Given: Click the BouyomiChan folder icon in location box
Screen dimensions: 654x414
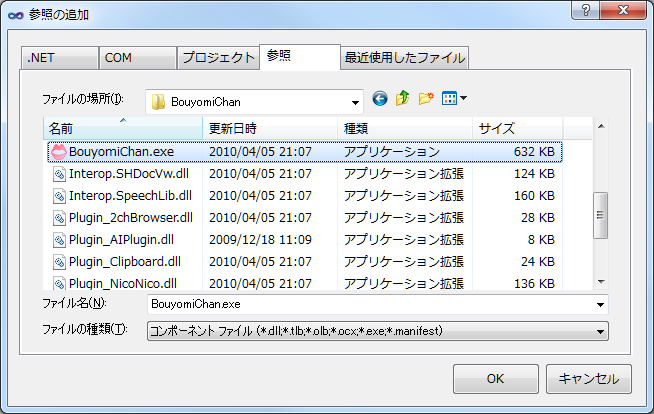Looking at the screenshot, I should click(158, 102).
